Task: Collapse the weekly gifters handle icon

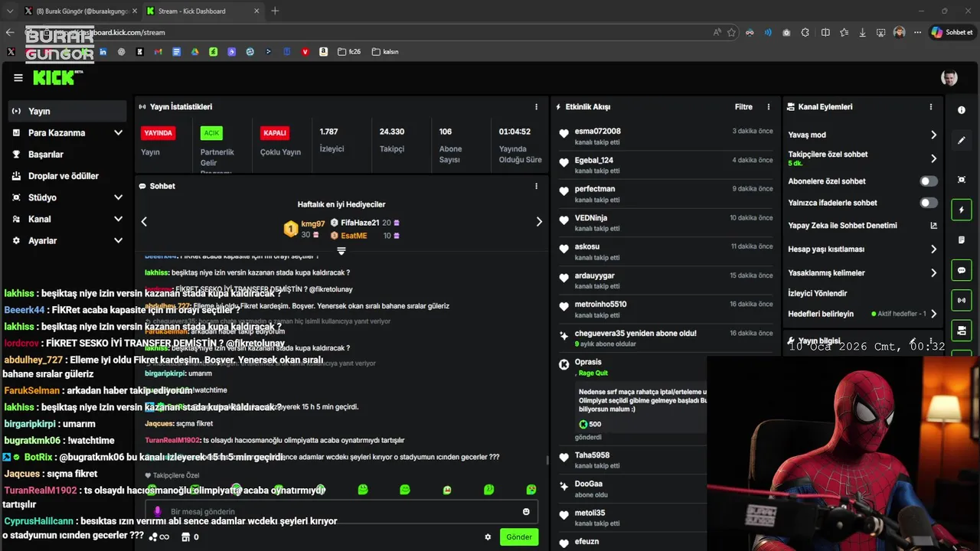Action: pyautogui.click(x=341, y=251)
